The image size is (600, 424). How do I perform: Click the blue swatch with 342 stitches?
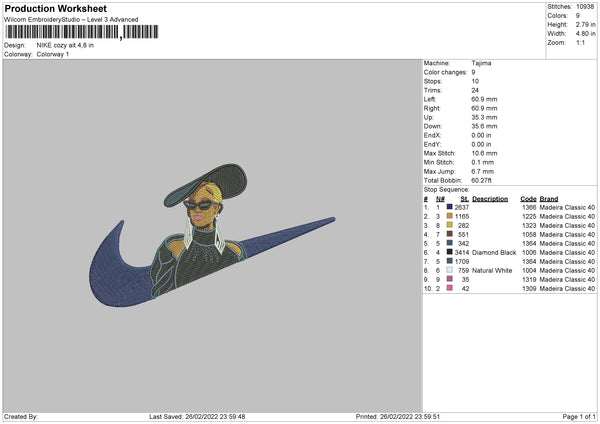tap(449, 243)
